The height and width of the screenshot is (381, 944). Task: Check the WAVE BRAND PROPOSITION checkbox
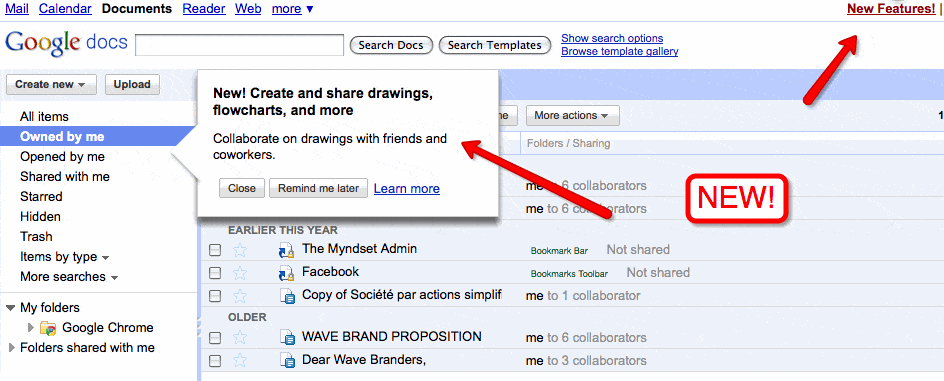[x=215, y=337]
